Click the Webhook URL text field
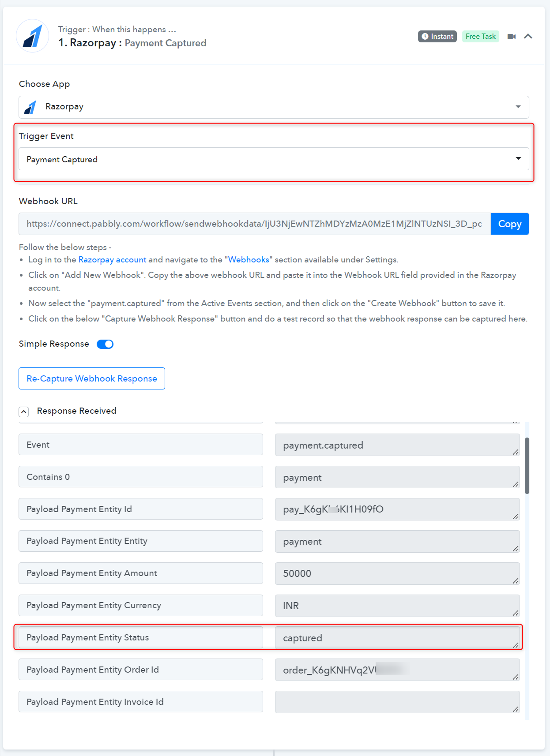Image resolution: width=550 pixels, height=756 pixels. pos(255,224)
